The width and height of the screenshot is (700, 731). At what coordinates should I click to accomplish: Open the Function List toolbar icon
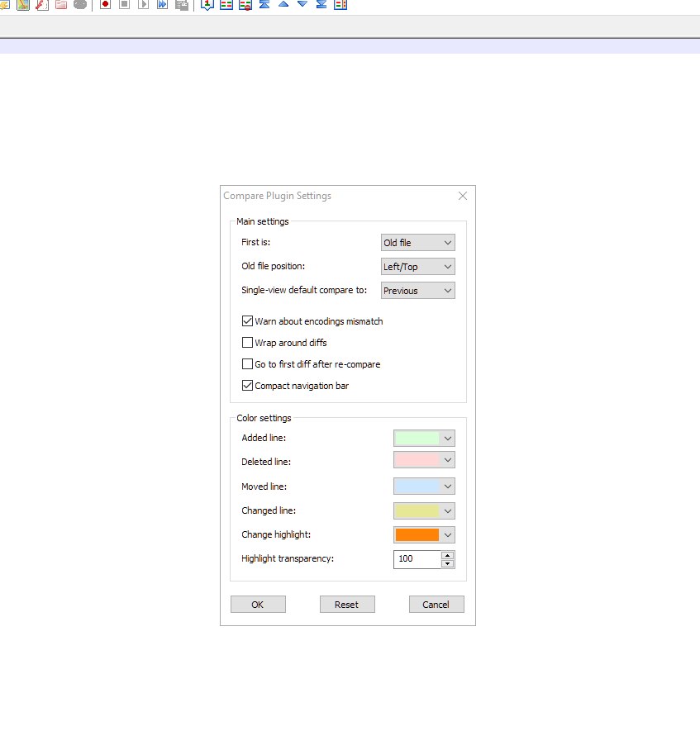pos(42,5)
